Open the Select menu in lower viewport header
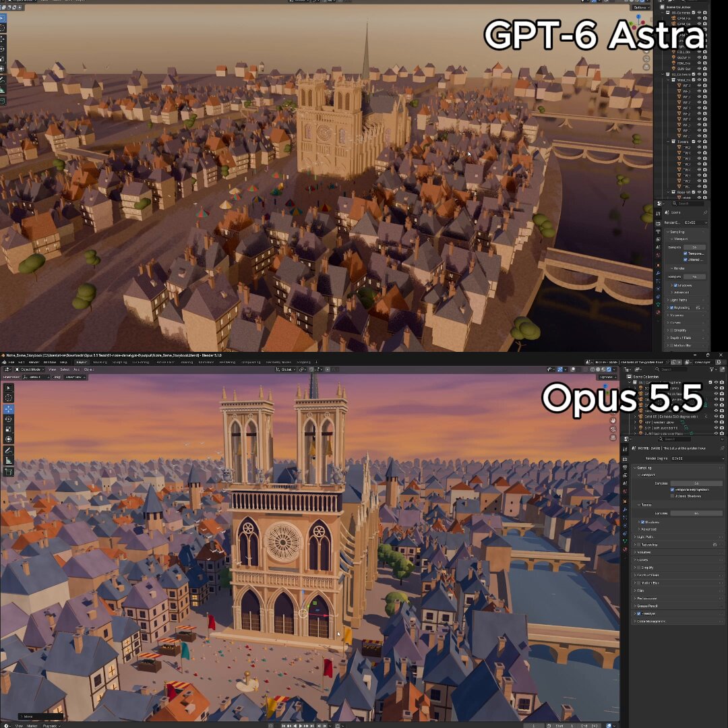This screenshot has height=728, width=728. tap(65, 369)
